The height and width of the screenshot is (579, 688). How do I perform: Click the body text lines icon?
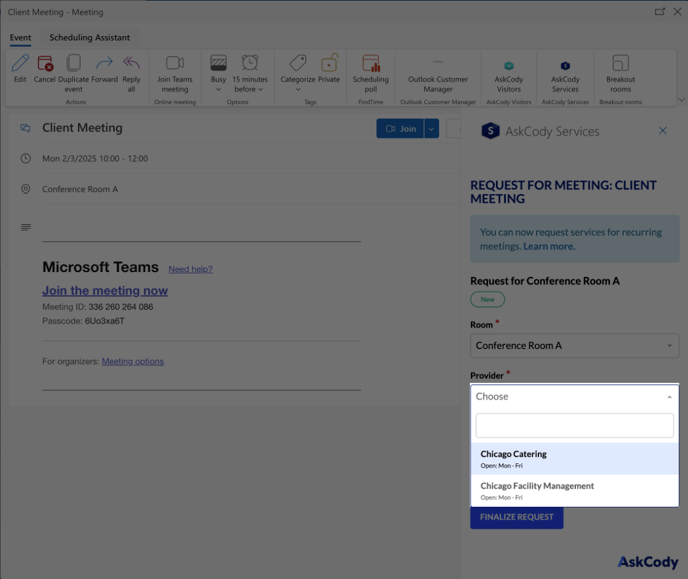point(26,227)
